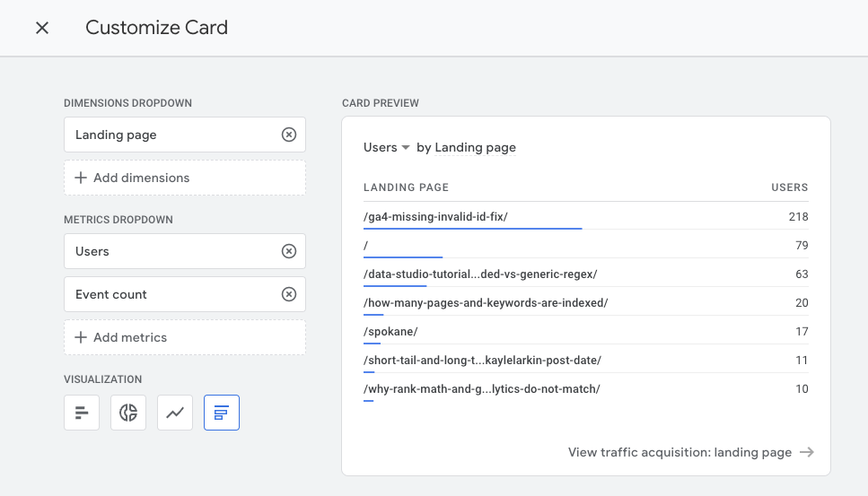Add a new metric

pos(184,337)
